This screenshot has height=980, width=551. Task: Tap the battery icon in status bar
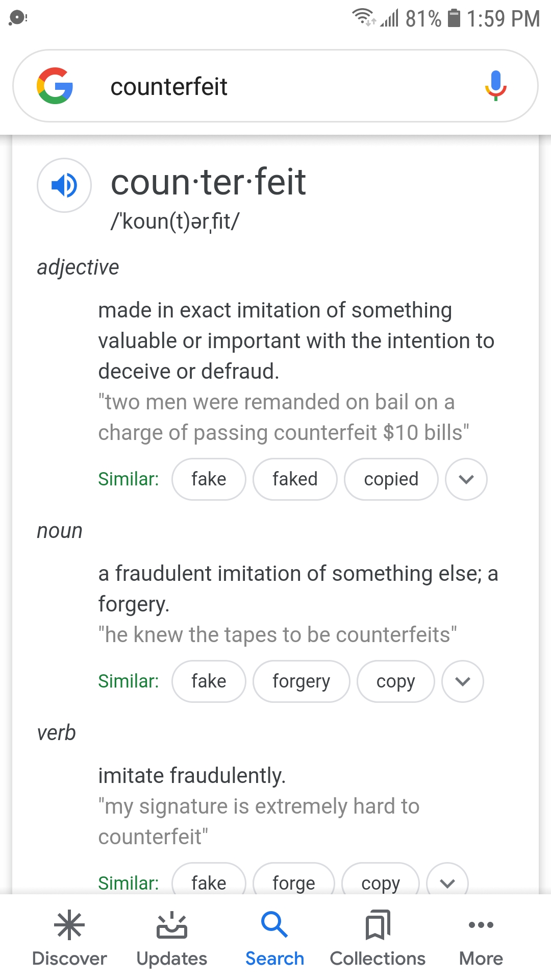[454, 18]
